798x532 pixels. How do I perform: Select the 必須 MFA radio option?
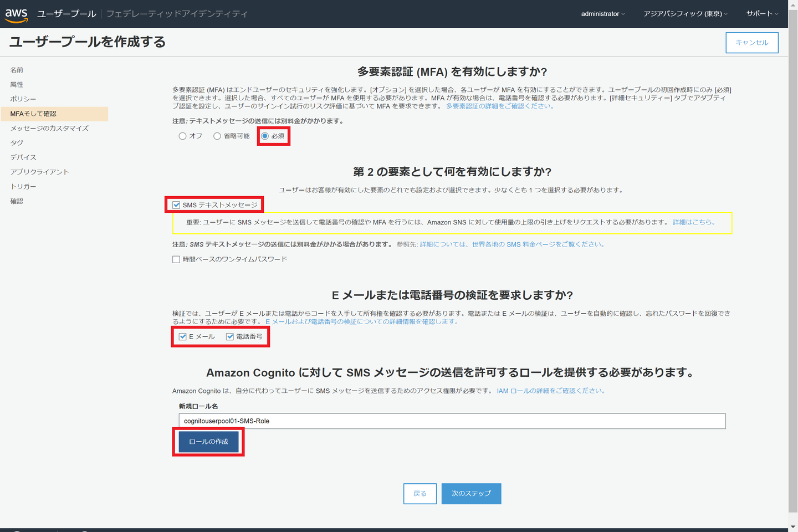[x=265, y=136]
